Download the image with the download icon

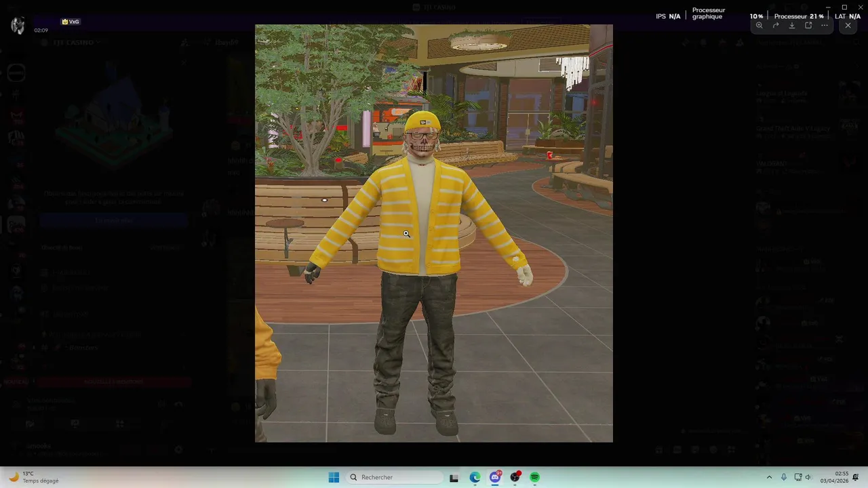[x=792, y=25]
